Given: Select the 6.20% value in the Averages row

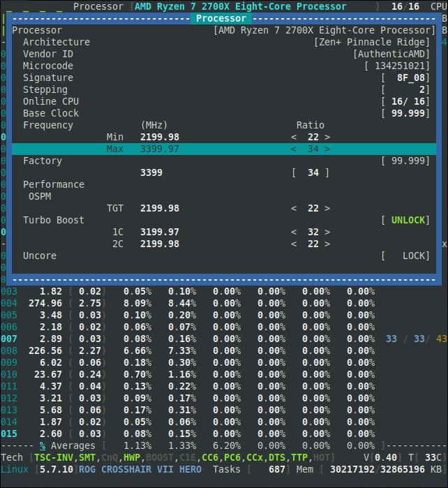Looking at the screenshot, I should (x=227, y=446).
